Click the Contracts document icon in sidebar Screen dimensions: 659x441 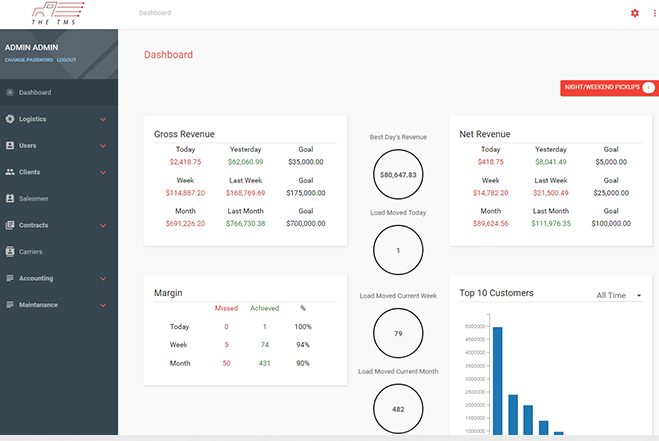coord(10,225)
